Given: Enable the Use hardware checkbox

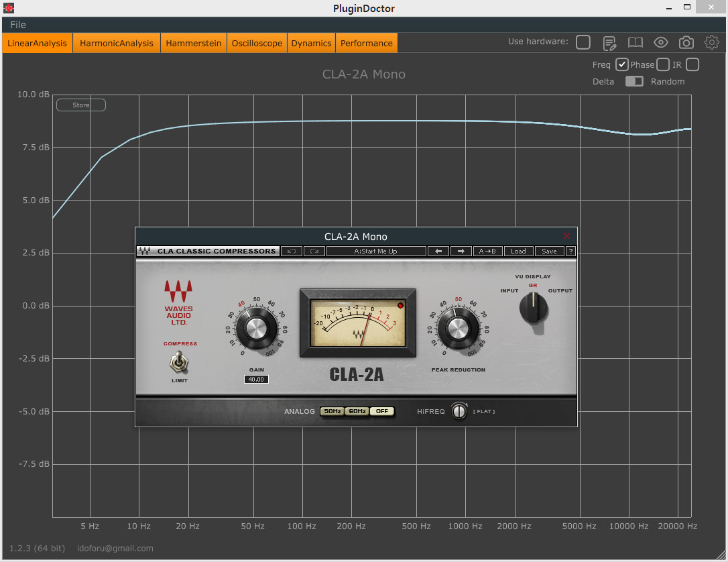Looking at the screenshot, I should [583, 42].
